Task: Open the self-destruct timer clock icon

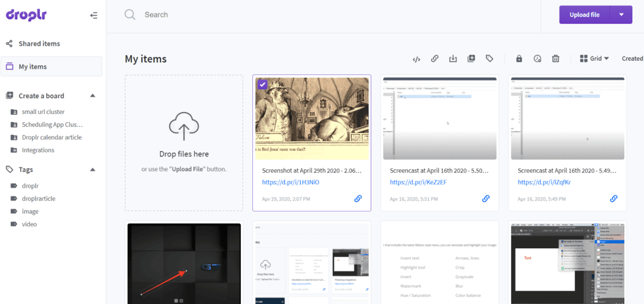Action: [x=537, y=59]
